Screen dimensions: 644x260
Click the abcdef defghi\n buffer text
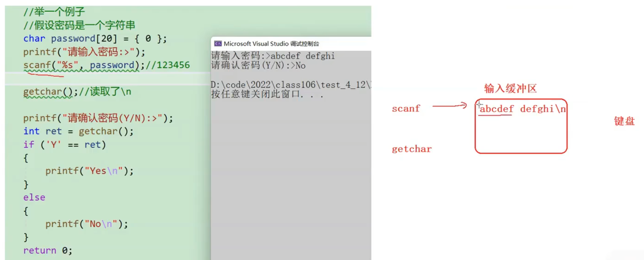(522, 109)
